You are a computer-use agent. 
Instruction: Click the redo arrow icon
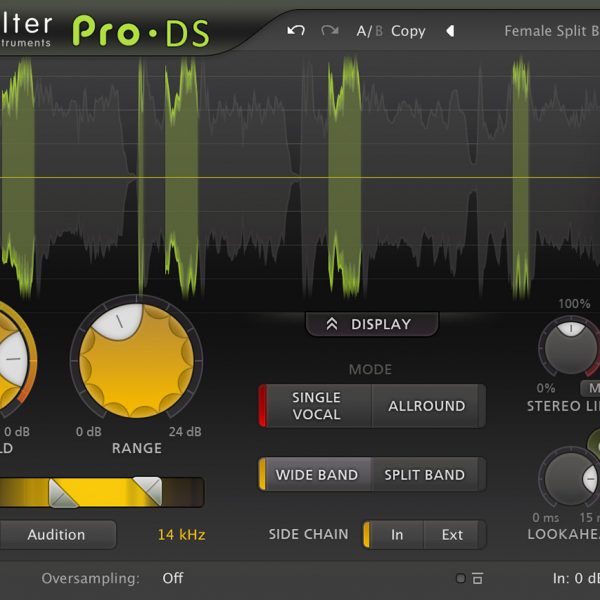pyautogui.click(x=330, y=30)
